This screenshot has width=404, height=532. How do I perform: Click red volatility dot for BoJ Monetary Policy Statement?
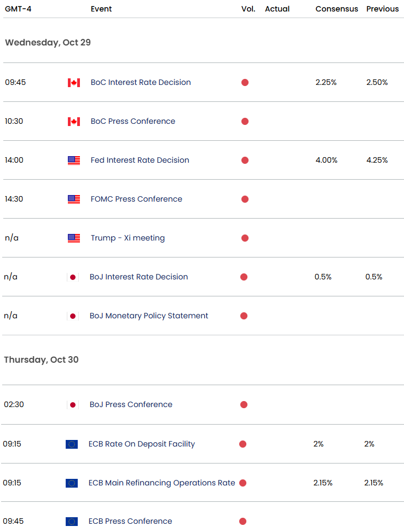click(x=244, y=316)
